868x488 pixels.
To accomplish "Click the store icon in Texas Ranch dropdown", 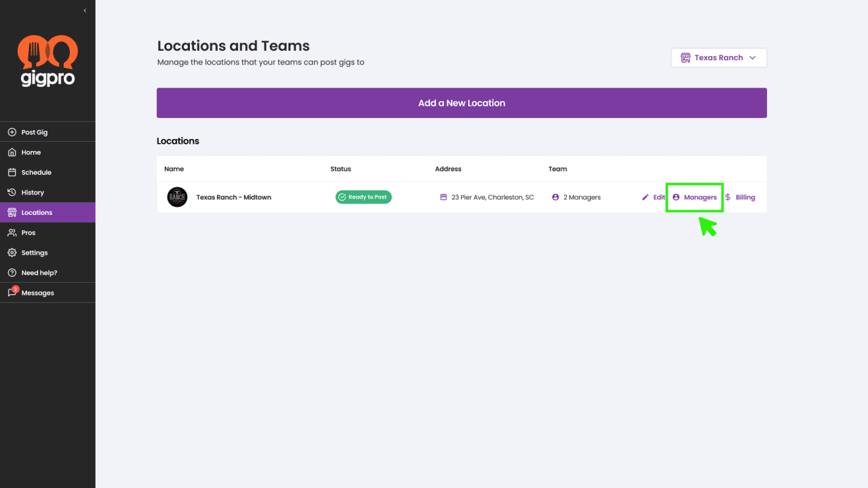I will point(686,58).
